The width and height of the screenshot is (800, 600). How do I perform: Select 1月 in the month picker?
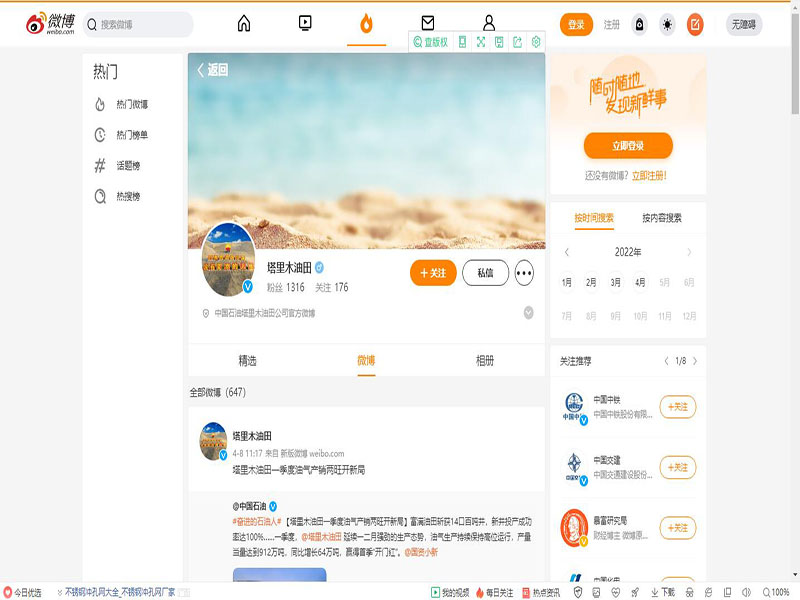point(567,283)
